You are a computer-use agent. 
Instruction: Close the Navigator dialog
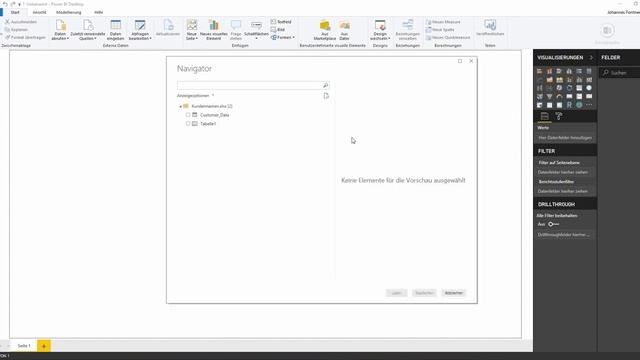pos(471,61)
